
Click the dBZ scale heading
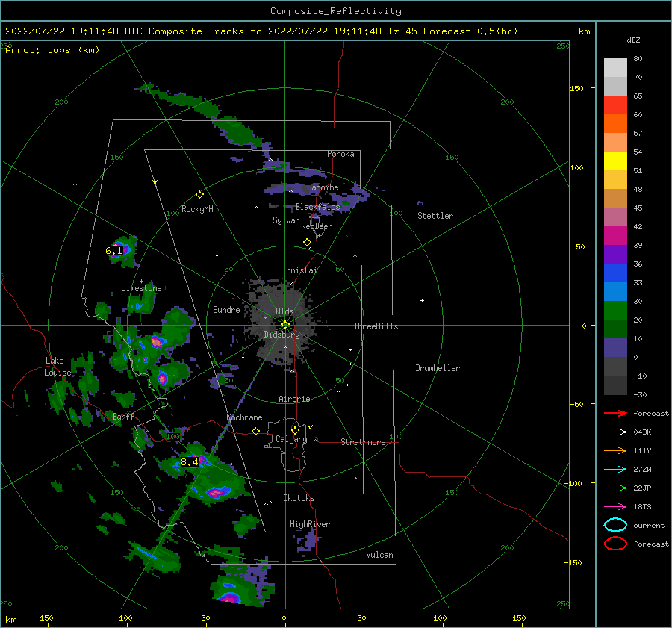tap(633, 40)
